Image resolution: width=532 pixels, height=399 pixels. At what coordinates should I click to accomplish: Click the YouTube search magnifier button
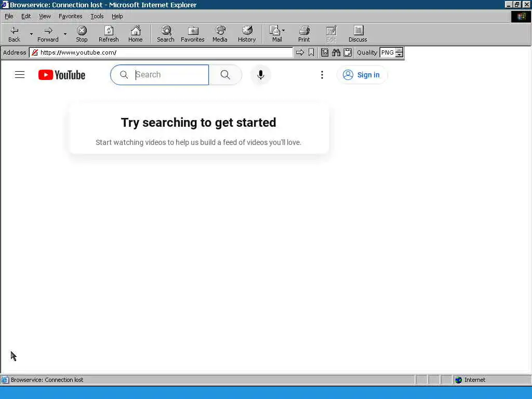(x=225, y=75)
